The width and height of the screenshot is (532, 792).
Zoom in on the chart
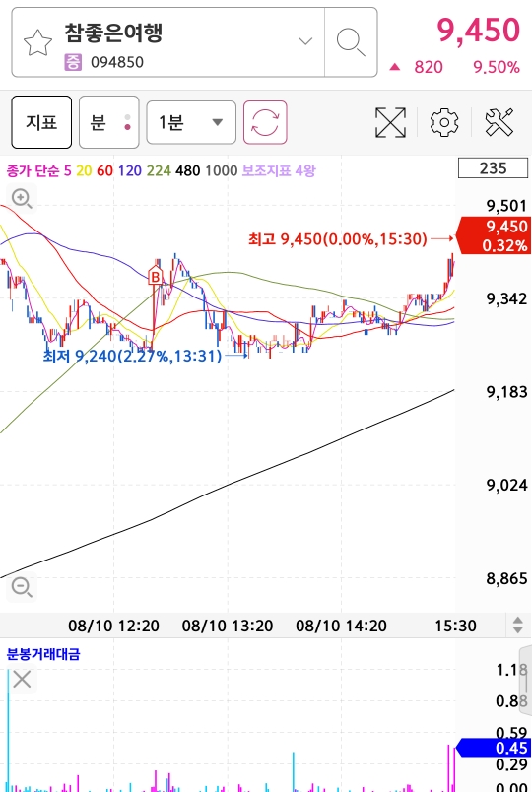pyautogui.click(x=22, y=198)
